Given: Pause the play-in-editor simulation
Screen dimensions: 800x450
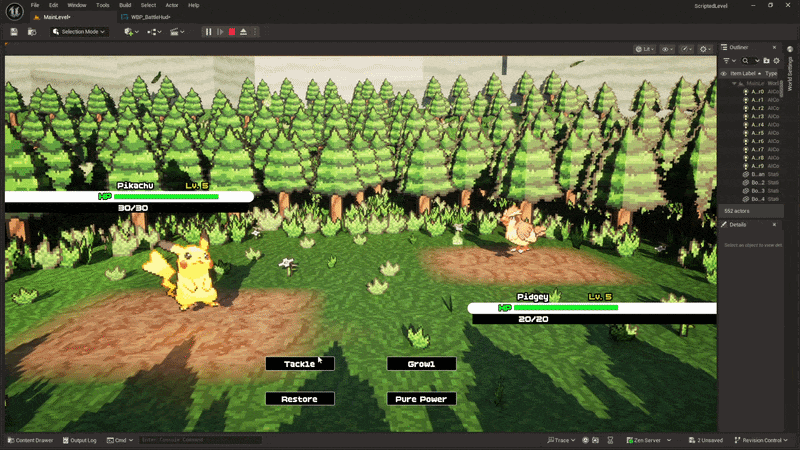Looking at the screenshot, I should (x=209, y=32).
